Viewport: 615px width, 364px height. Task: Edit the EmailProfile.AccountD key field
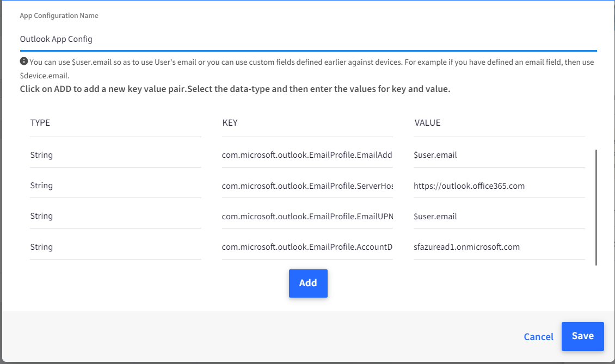(x=307, y=246)
